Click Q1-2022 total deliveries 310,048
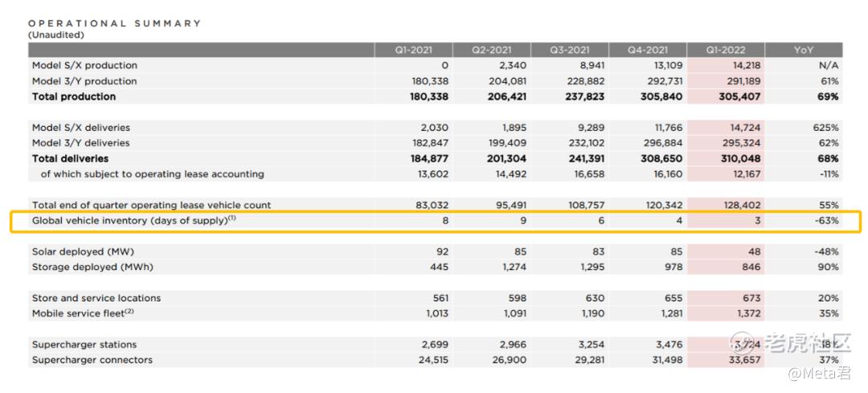 (741, 158)
